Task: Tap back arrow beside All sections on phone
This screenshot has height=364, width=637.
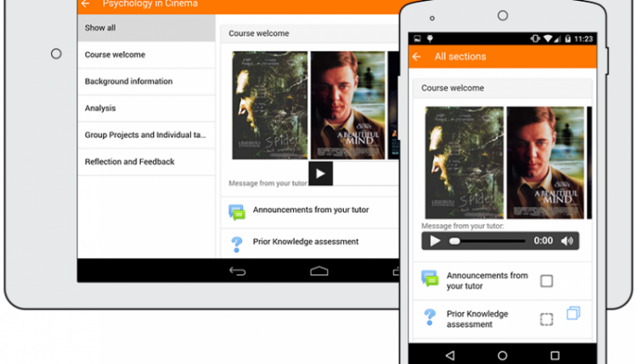Action: pyautogui.click(x=416, y=56)
